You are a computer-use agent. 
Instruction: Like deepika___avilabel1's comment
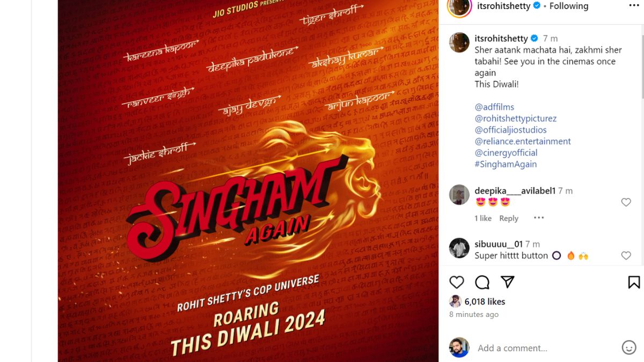pyautogui.click(x=626, y=202)
